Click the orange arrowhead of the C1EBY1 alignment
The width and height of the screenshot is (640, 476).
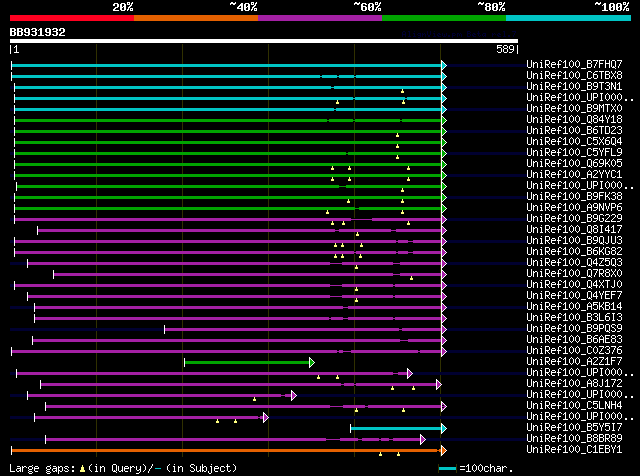point(444,451)
